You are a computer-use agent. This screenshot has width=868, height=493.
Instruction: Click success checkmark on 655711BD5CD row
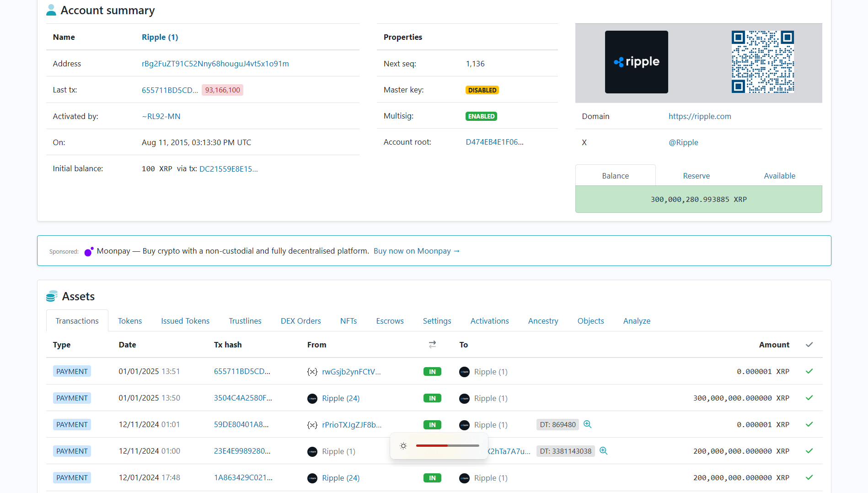click(809, 371)
